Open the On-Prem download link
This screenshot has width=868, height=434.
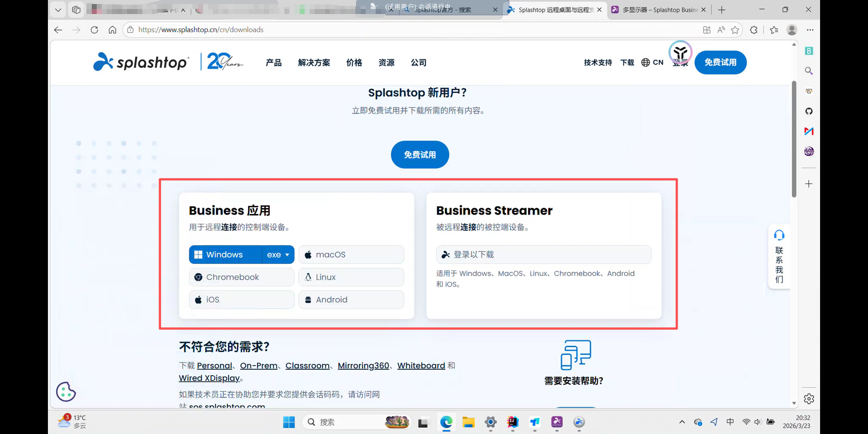259,366
